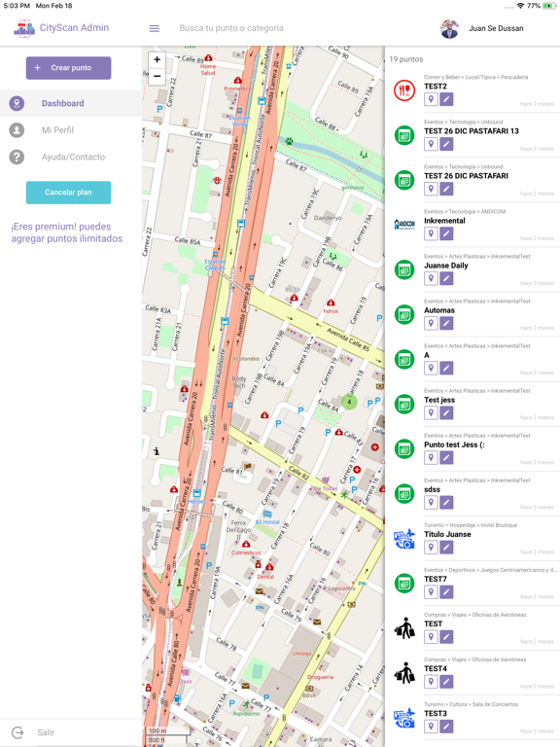Click the 'A' point title

pyautogui.click(x=427, y=355)
